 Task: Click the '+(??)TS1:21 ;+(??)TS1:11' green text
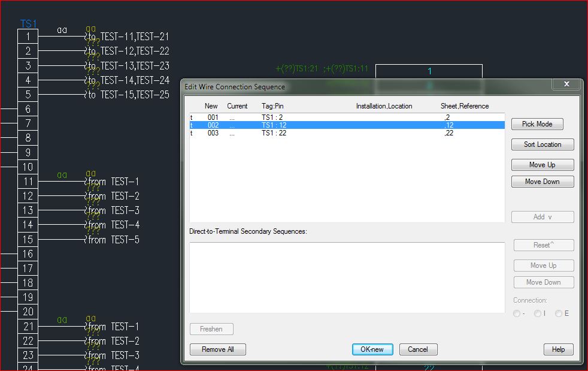pyautogui.click(x=322, y=69)
